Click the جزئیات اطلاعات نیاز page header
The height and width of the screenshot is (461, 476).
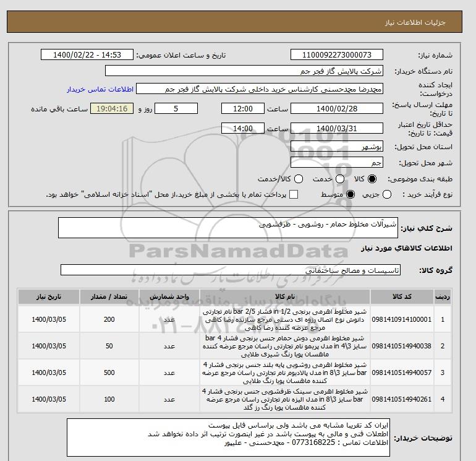tap(415, 22)
